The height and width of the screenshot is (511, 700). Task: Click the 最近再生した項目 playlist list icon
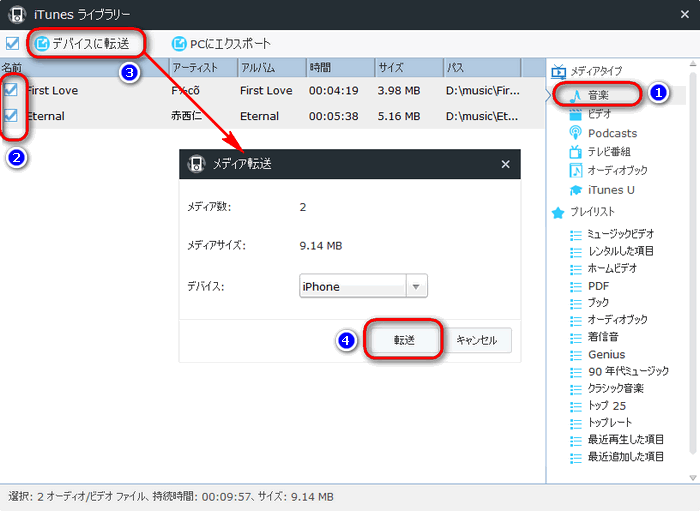576,440
